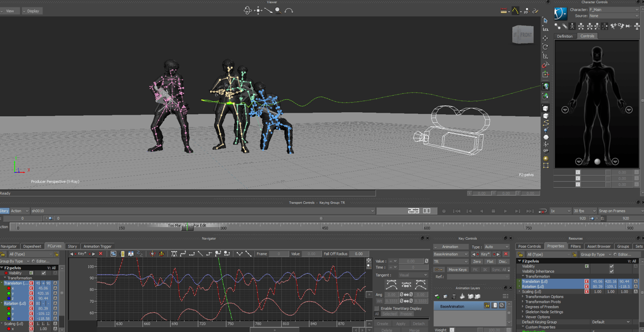Click the 2D magnifier icon in viewer
The width and height of the screenshot is (644, 332).
click(x=526, y=11)
